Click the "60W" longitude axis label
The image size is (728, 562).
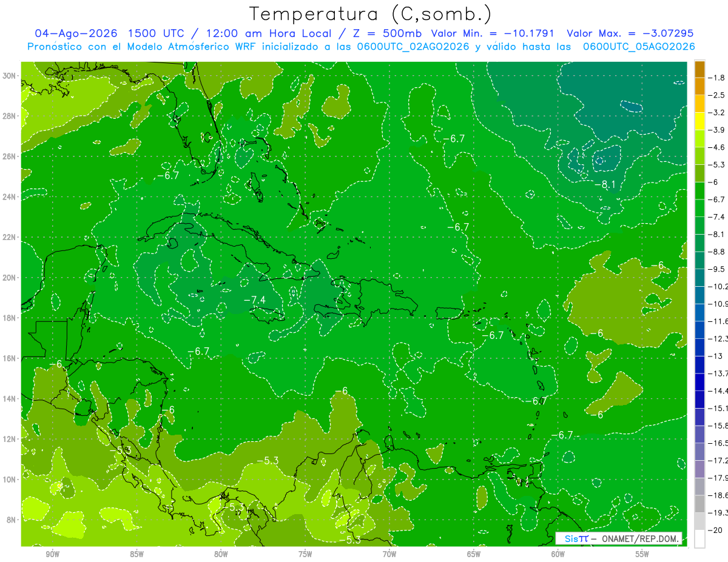pyautogui.click(x=558, y=554)
